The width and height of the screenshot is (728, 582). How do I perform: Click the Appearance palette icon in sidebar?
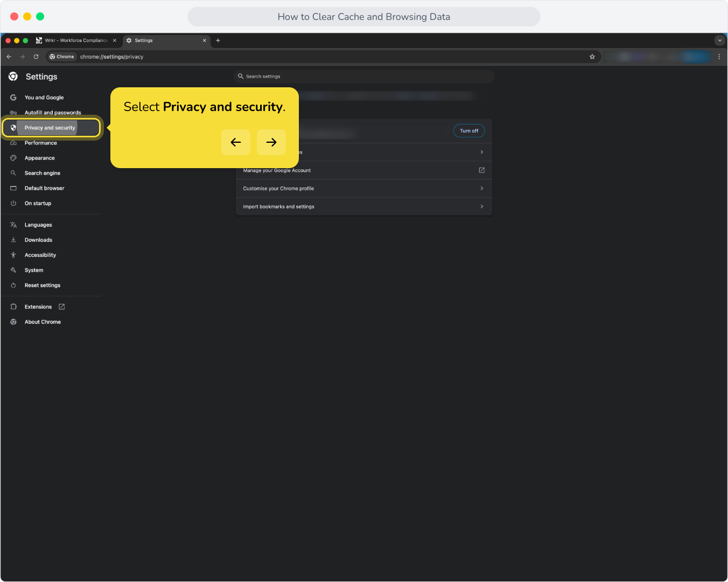point(13,158)
